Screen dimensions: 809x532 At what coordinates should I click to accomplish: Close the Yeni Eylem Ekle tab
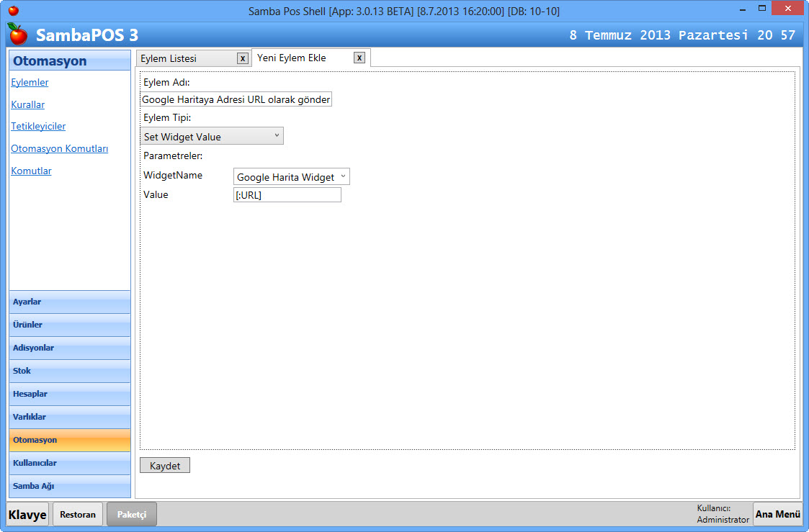359,58
